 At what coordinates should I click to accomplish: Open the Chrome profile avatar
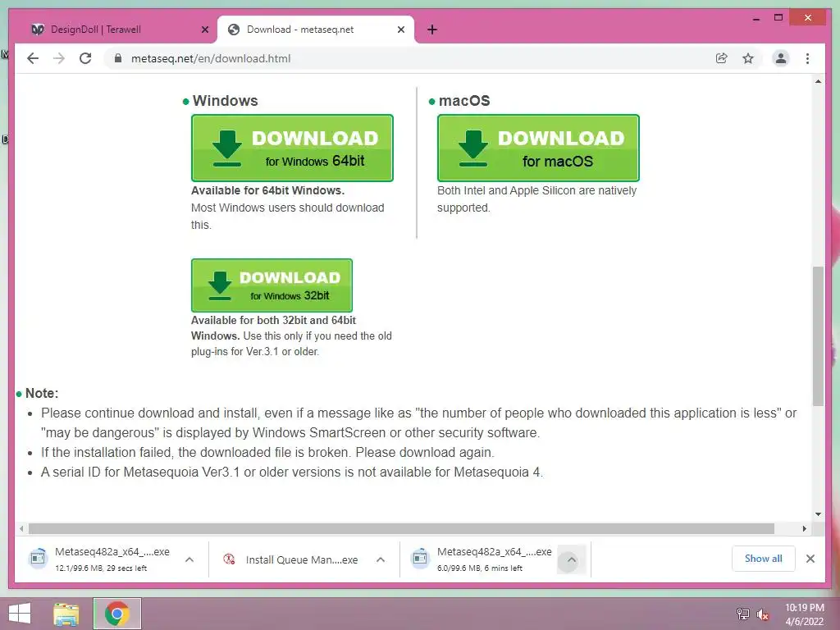click(x=781, y=58)
